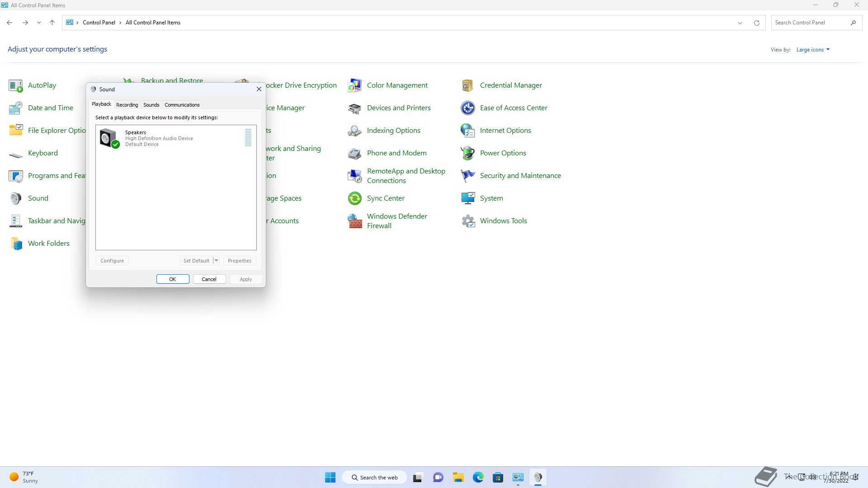Switch to the Sounds tab
Screen dimensions: 868x488
tap(151, 105)
